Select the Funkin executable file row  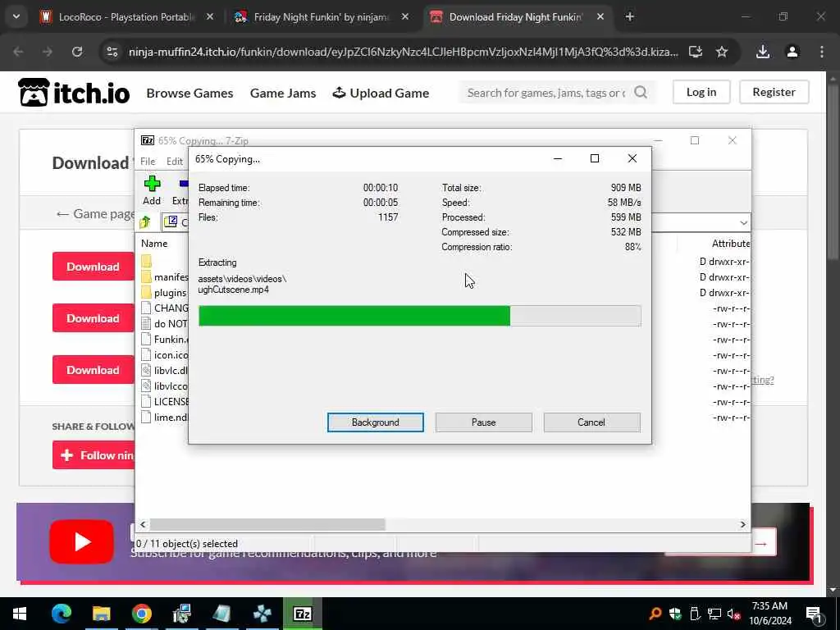[164, 339]
